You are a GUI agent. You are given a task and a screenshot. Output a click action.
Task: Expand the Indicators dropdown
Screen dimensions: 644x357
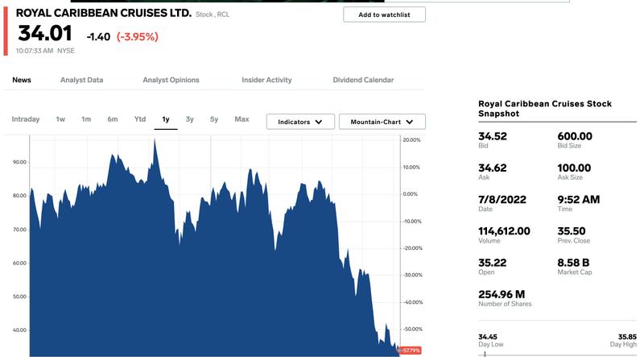tap(300, 122)
